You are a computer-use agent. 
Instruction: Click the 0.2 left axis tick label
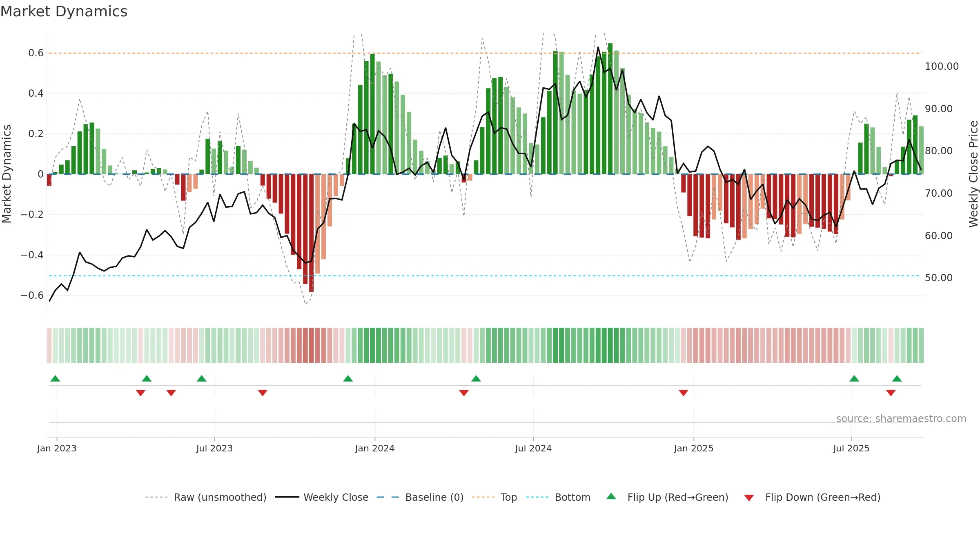36,134
